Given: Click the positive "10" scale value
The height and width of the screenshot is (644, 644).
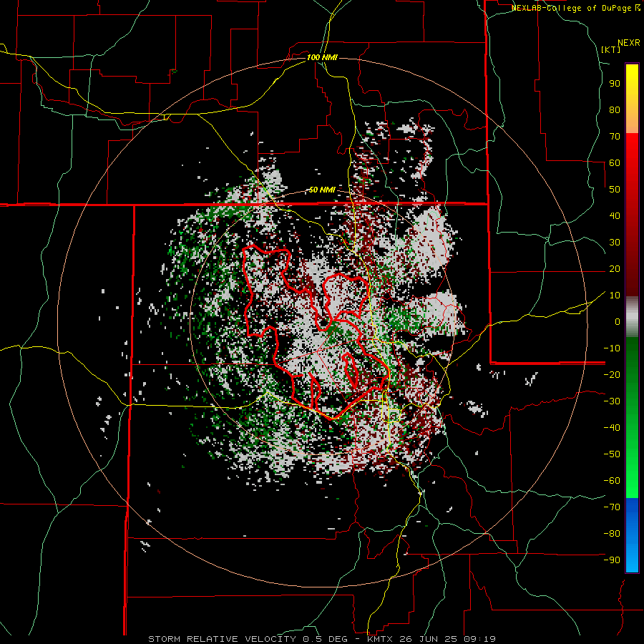Looking at the screenshot, I should pyautogui.click(x=615, y=296).
